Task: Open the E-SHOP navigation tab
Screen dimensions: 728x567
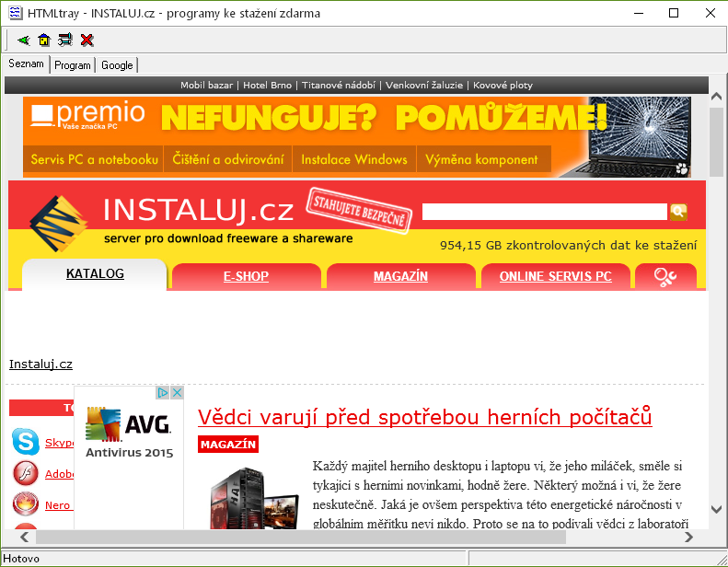Action: [x=246, y=276]
